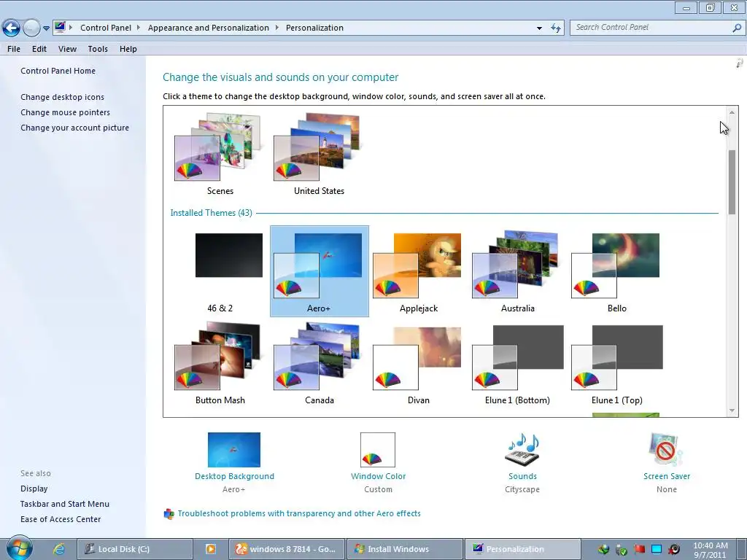The height and width of the screenshot is (560, 747).
Task: Click the system tray red flag icon
Action: (x=639, y=549)
